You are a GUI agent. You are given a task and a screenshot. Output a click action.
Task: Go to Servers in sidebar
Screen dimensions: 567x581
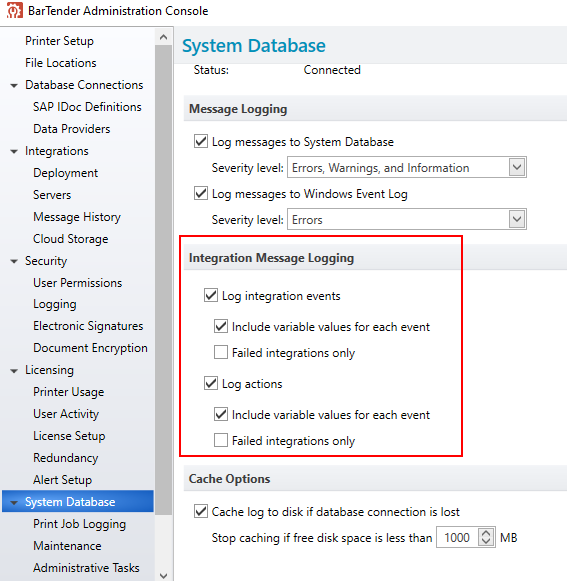click(52, 195)
